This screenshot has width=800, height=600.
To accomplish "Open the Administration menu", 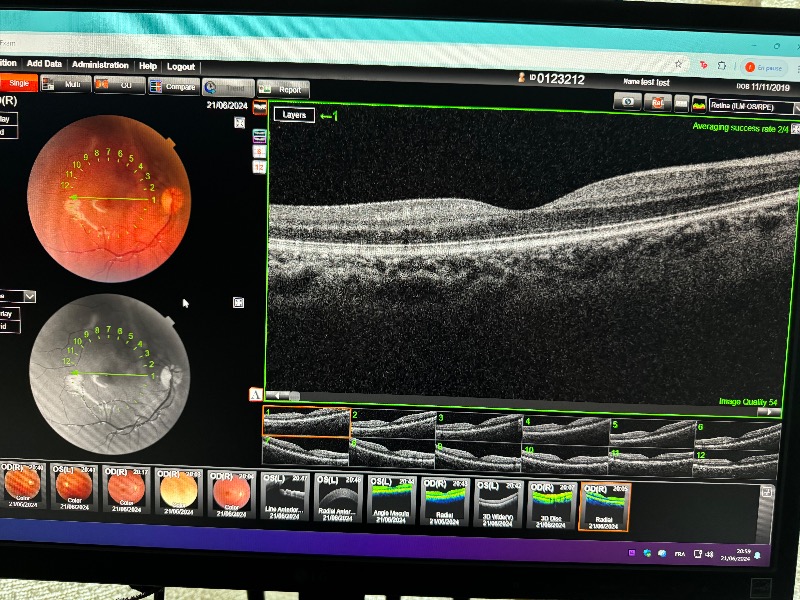I will point(100,65).
